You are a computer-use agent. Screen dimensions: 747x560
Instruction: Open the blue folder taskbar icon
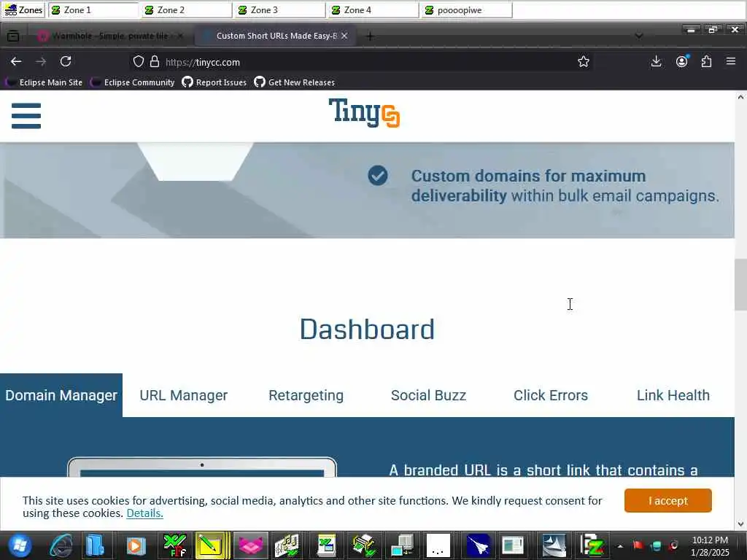click(x=96, y=545)
